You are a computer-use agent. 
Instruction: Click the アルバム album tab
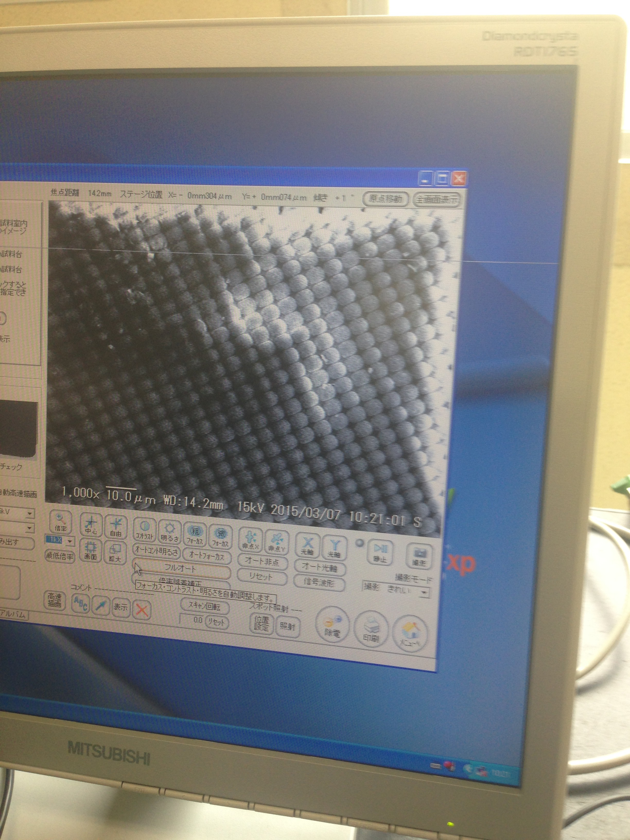[x=14, y=614]
